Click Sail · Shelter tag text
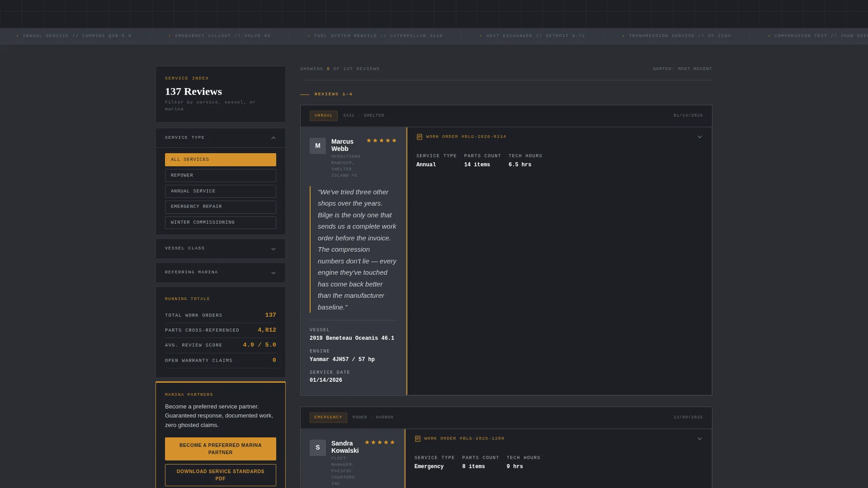Viewport: 868px width, 488px height. tap(363, 116)
